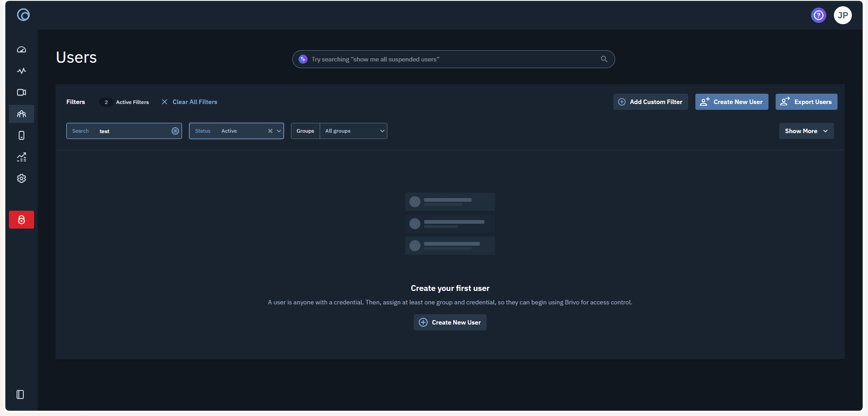This screenshot has height=416, width=868.
Task: Click the magnifier icon in search bar
Action: [x=604, y=59]
